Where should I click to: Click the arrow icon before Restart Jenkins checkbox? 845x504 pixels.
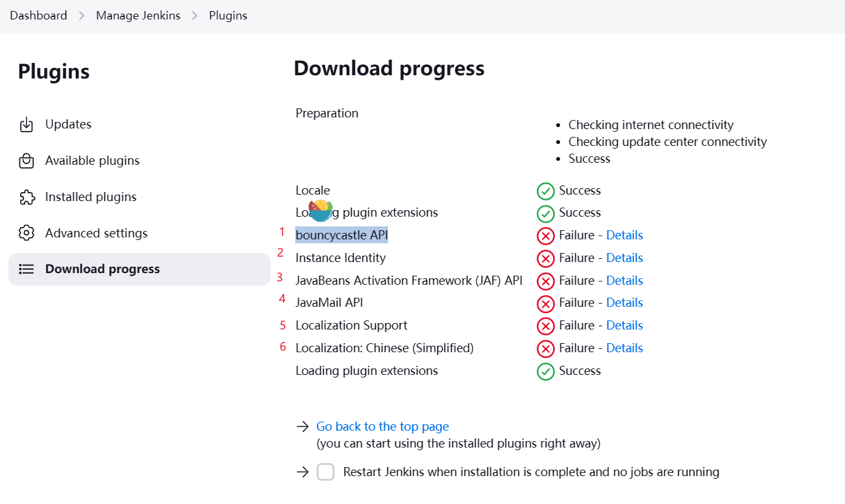click(x=302, y=472)
